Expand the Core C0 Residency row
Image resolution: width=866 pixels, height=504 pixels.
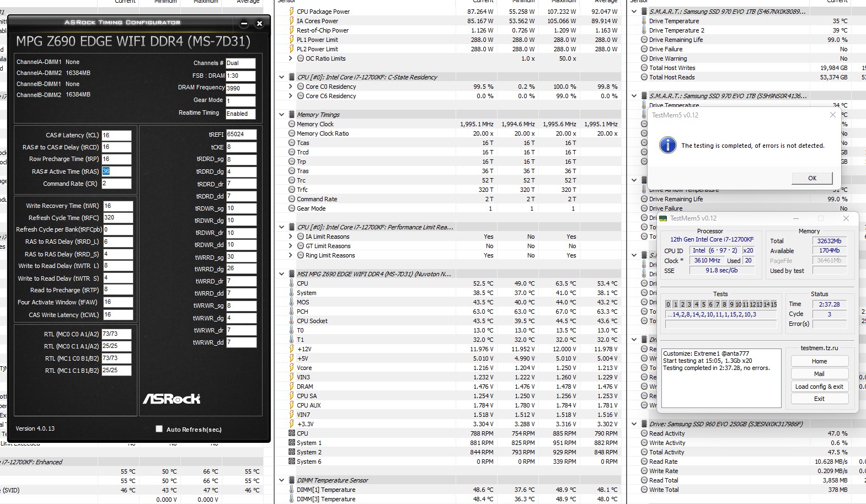click(291, 87)
